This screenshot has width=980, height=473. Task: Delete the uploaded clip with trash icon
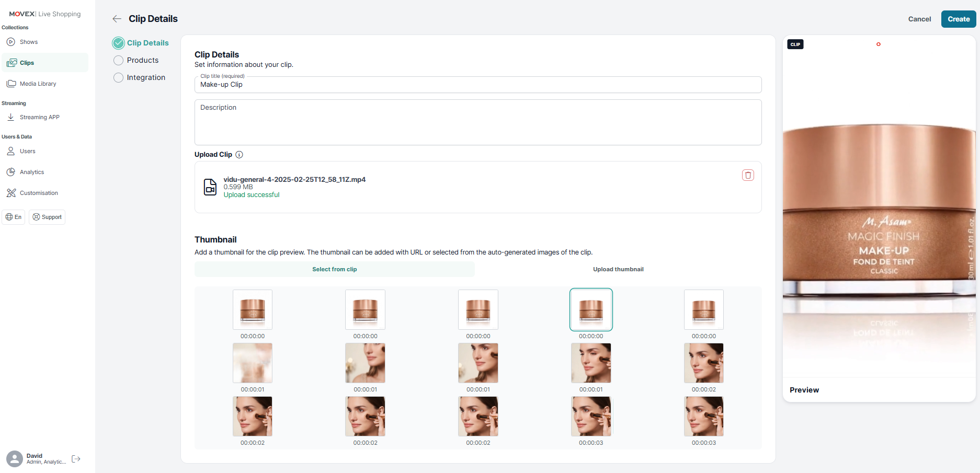pyautogui.click(x=748, y=175)
